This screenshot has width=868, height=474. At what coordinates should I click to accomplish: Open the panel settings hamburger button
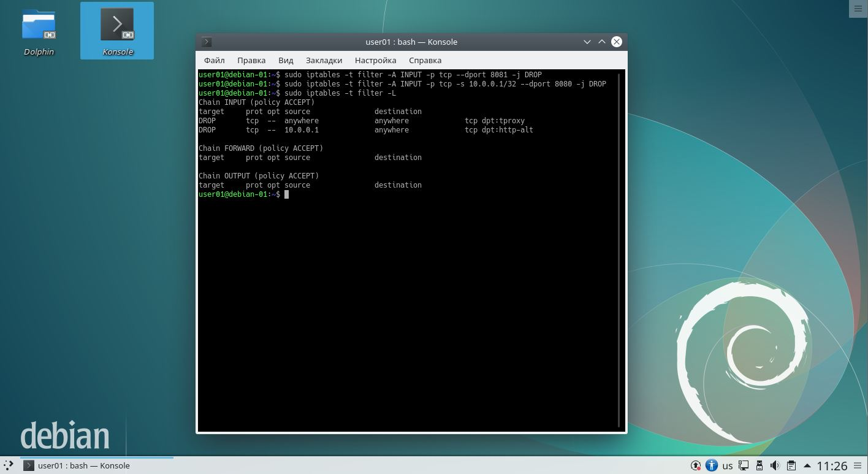858,465
